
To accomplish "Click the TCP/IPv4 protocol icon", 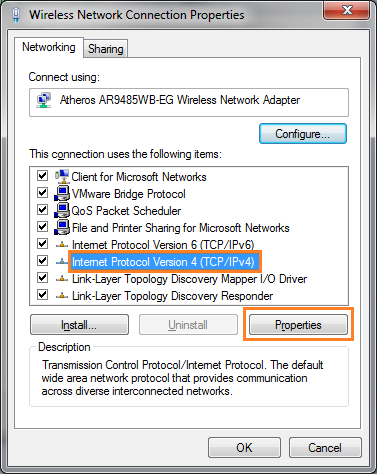I will [x=62, y=262].
